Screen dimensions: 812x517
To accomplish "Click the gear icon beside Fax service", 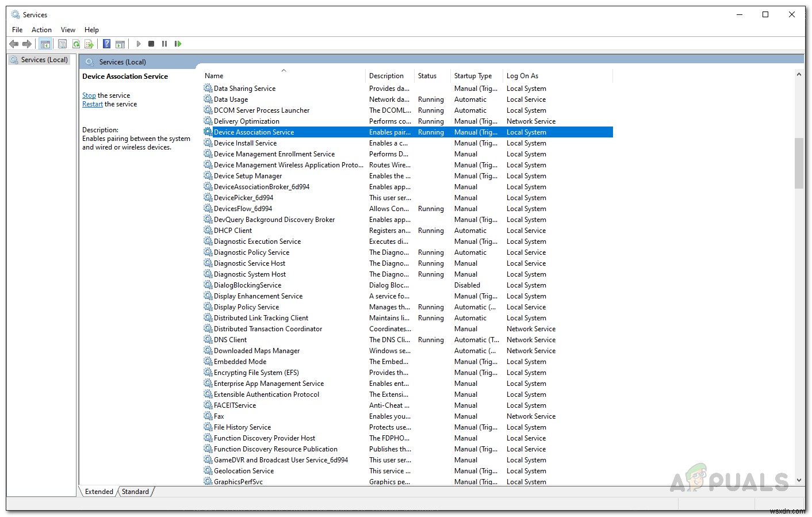I will [x=208, y=416].
